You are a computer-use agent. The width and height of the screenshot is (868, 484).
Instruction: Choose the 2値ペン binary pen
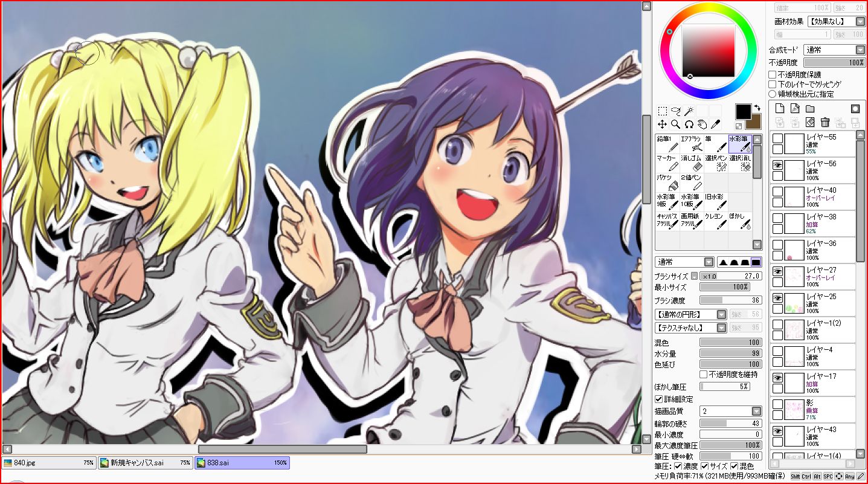pos(692,182)
